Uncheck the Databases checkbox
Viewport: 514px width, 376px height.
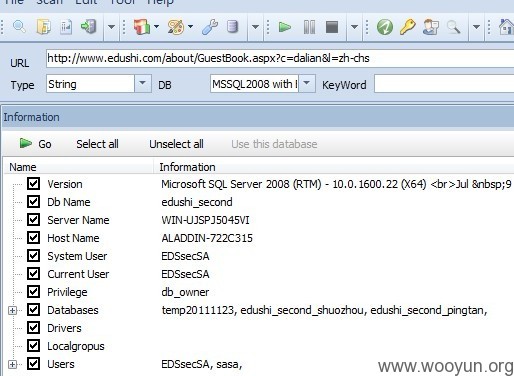[x=33, y=310]
